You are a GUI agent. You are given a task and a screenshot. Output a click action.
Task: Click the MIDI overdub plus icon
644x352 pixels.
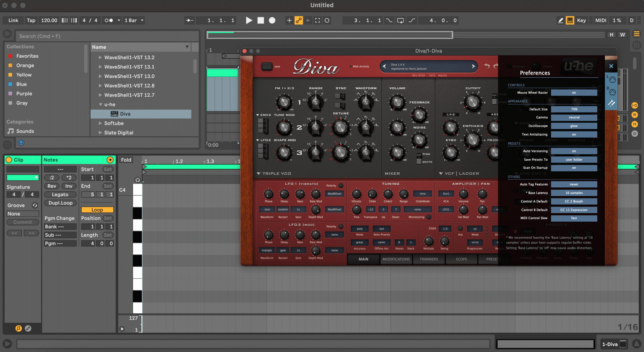(289, 20)
